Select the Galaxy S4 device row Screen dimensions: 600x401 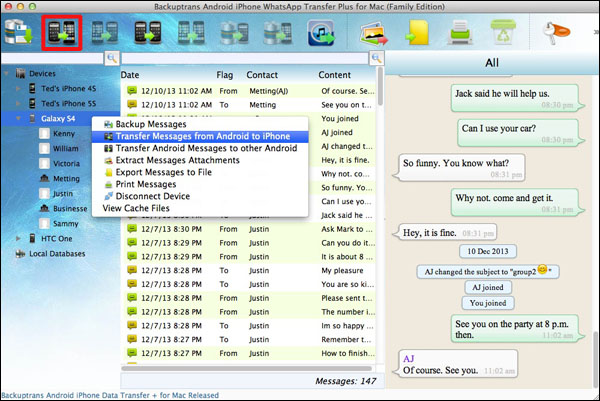coord(60,119)
